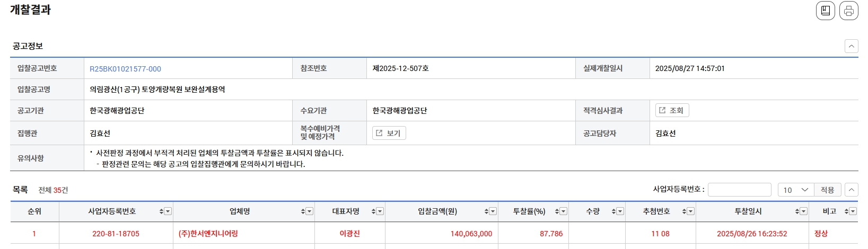Click the manual book icon at top right
This screenshot has width=868, height=249.
(x=825, y=11)
